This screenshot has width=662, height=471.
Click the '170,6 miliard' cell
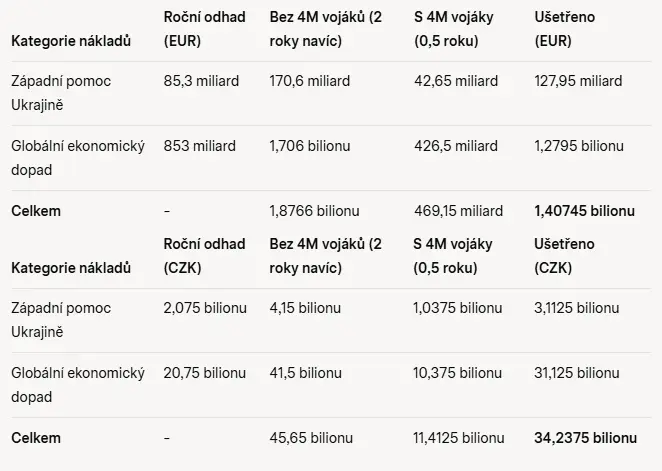(310, 81)
